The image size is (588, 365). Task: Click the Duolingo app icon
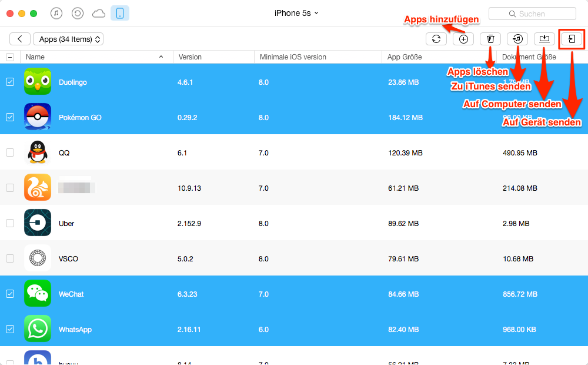(x=38, y=81)
